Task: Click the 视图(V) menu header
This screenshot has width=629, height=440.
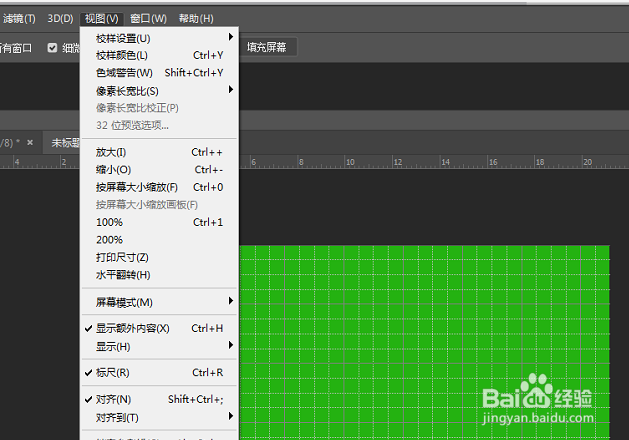Action: (101, 18)
